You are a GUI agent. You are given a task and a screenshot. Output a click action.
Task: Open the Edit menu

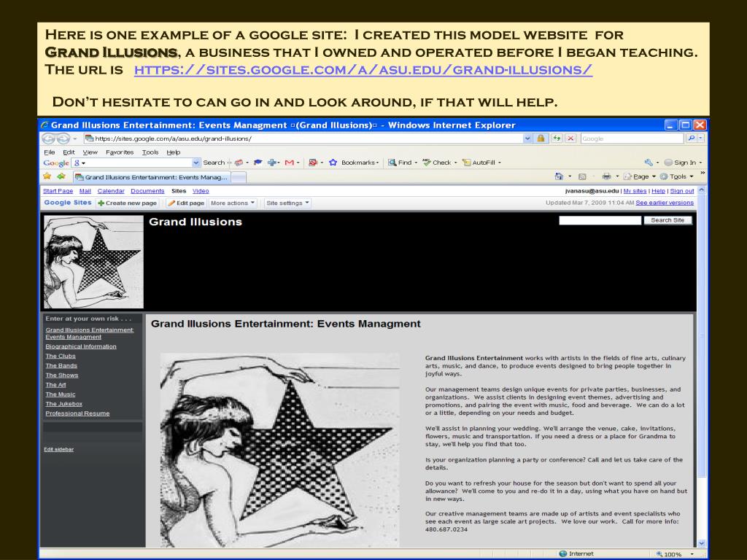click(69, 152)
